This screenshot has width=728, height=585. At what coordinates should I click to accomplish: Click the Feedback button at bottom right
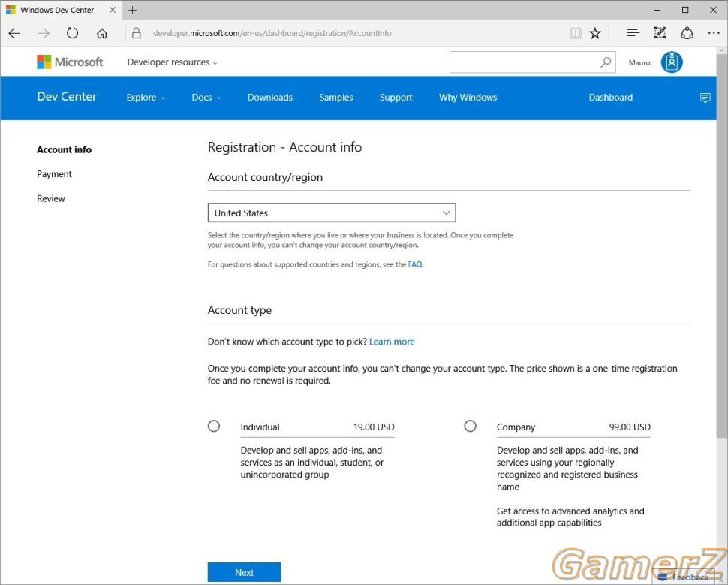pyautogui.click(x=684, y=577)
